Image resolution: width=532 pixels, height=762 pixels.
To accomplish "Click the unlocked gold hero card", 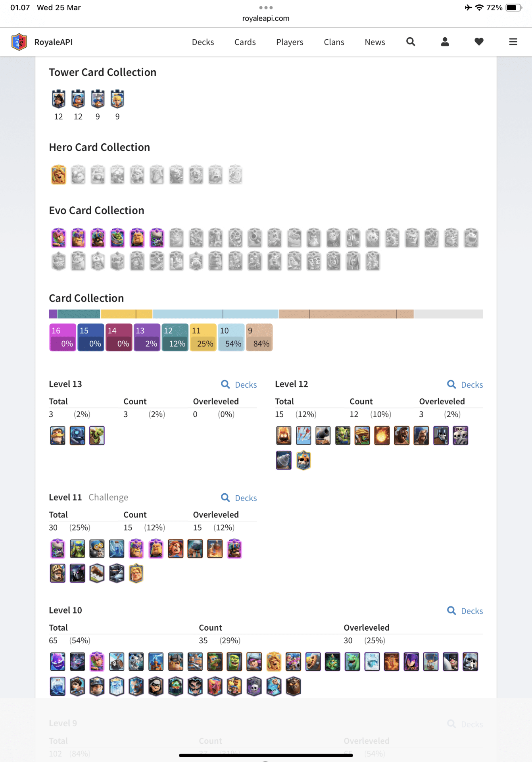I will pos(58,175).
